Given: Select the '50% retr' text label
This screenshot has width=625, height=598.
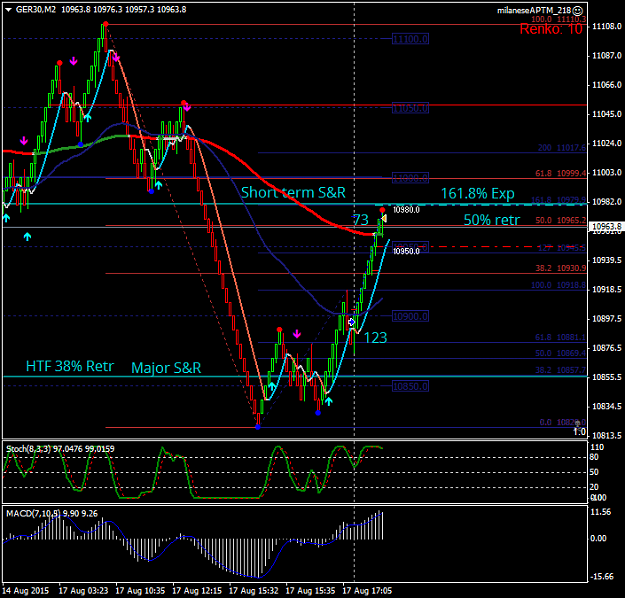Looking at the screenshot, I should tap(492, 220).
